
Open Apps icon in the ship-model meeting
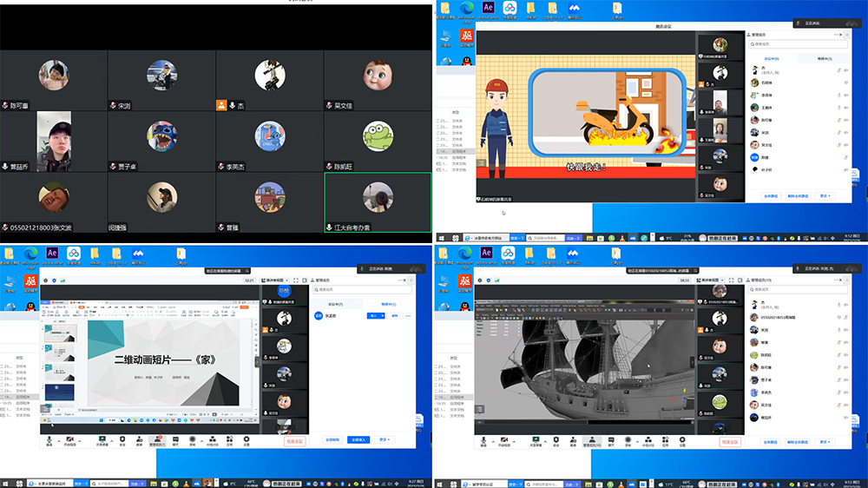point(666,440)
